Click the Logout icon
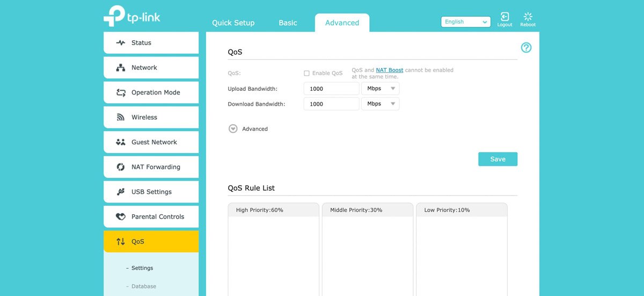Image resolution: width=644 pixels, height=296 pixels. [x=504, y=17]
